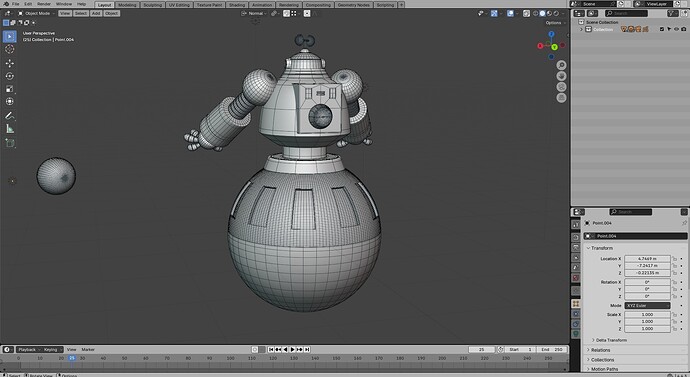
Task: Open the Normal transform orientation dropdown
Action: tap(254, 13)
